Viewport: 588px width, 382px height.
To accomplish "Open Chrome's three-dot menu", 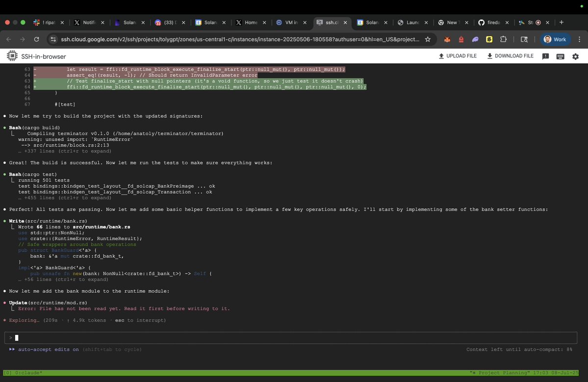I will tap(579, 39).
